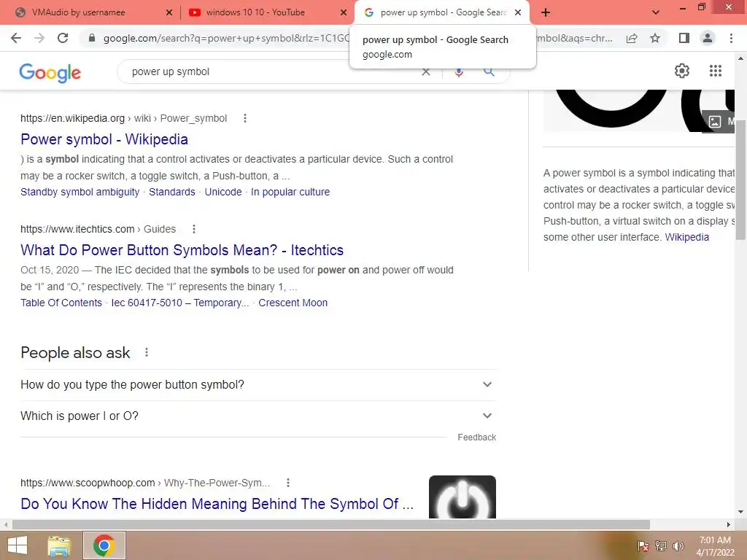The image size is (747, 560).
Task: Close the YouTube tab
Action: pyautogui.click(x=344, y=12)
